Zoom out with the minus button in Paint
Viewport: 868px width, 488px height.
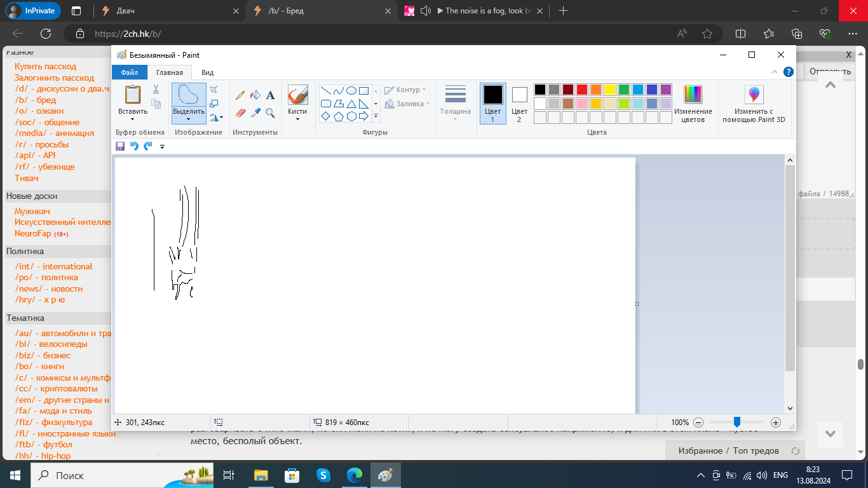[x=698, y=423]
